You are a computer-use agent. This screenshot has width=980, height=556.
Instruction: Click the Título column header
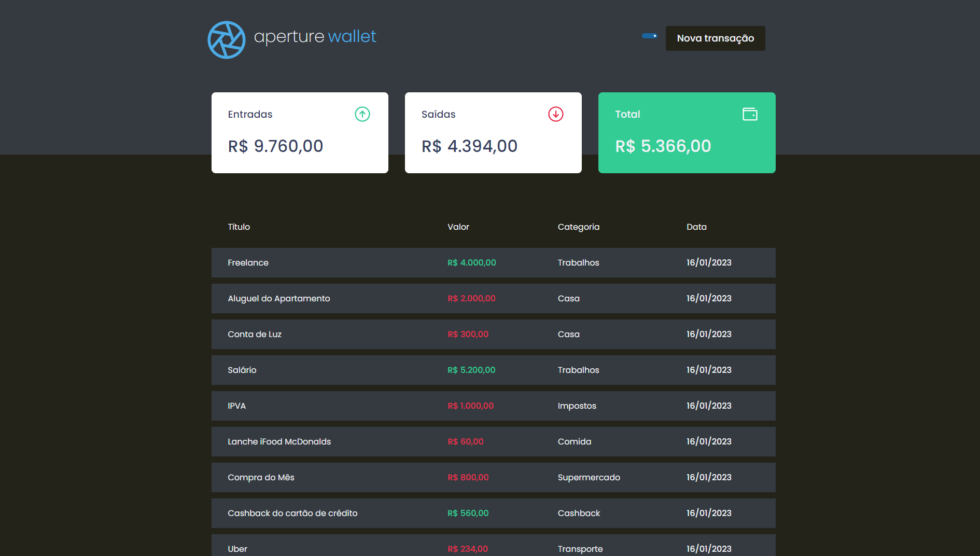(239, 227)
